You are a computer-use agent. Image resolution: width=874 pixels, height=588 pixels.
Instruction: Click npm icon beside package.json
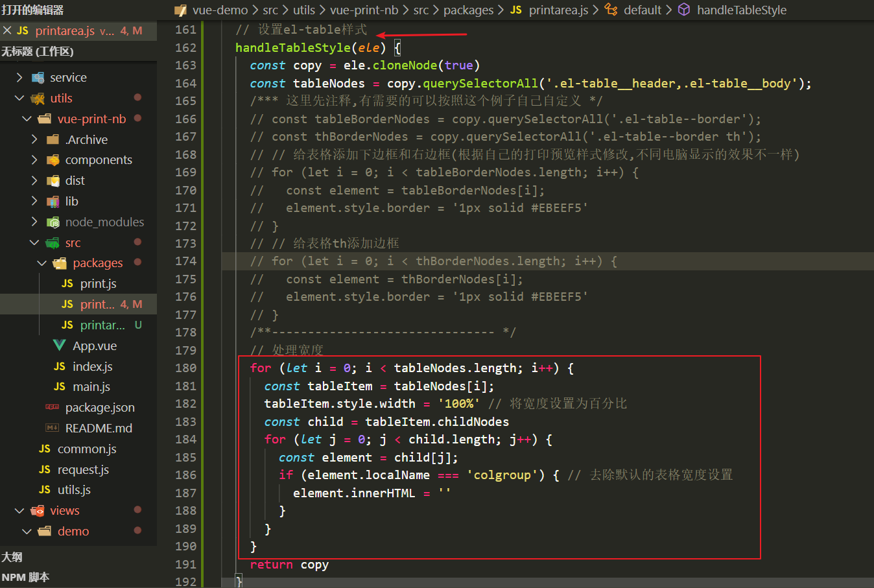(53, 407)
